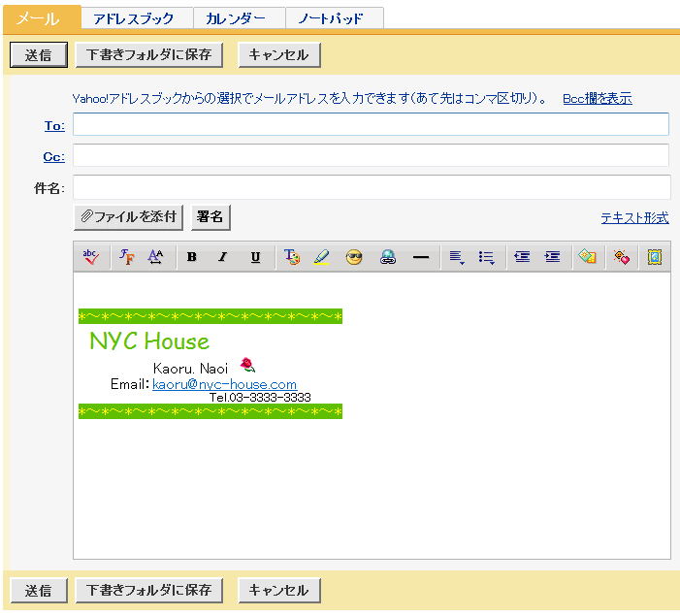Toggle underline formatting

pyautogui.click(x=255, y=257)
